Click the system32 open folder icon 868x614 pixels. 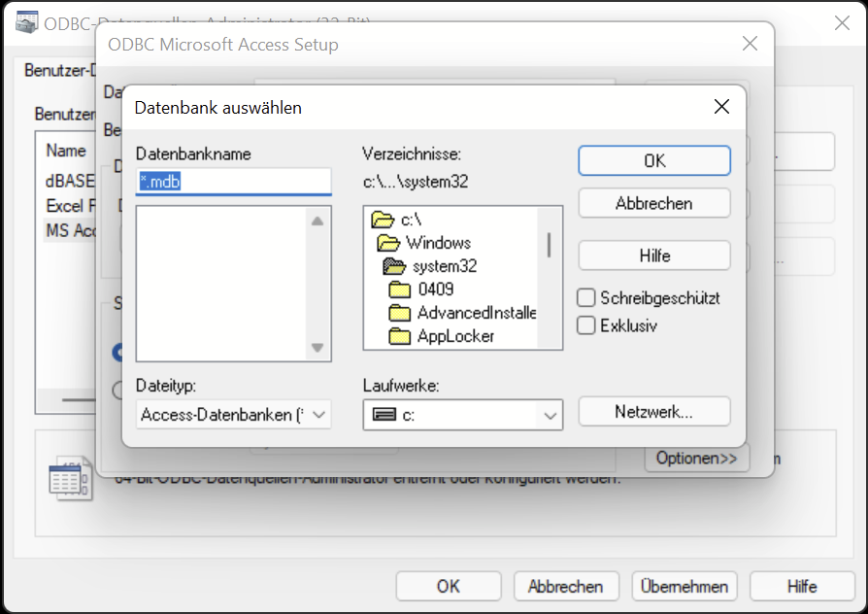tap(394, 266)
